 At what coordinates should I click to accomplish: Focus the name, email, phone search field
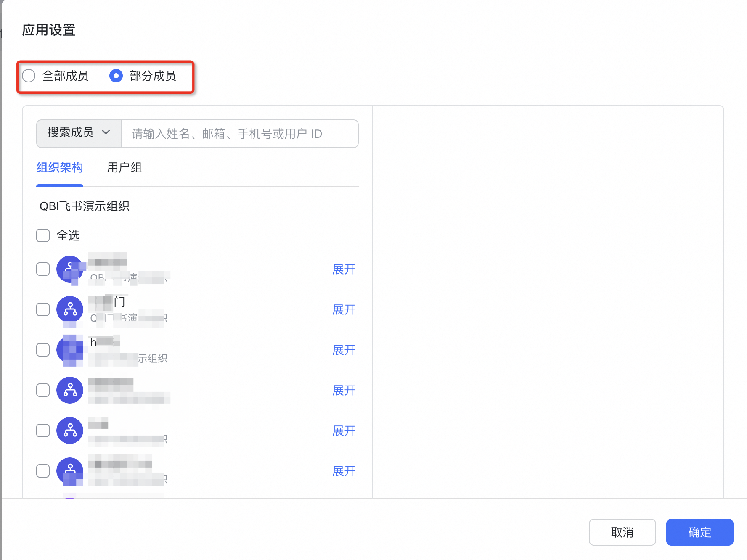[x=240, y=133]
